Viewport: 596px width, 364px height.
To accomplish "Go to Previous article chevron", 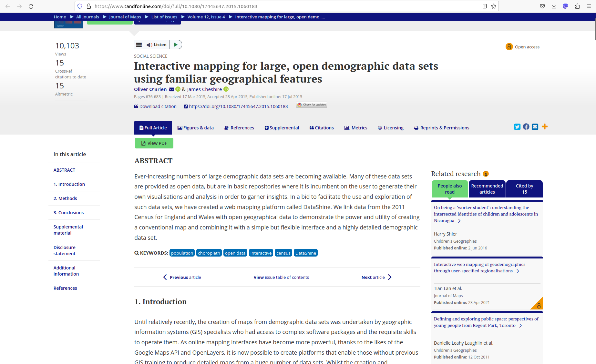I will 165,277.
